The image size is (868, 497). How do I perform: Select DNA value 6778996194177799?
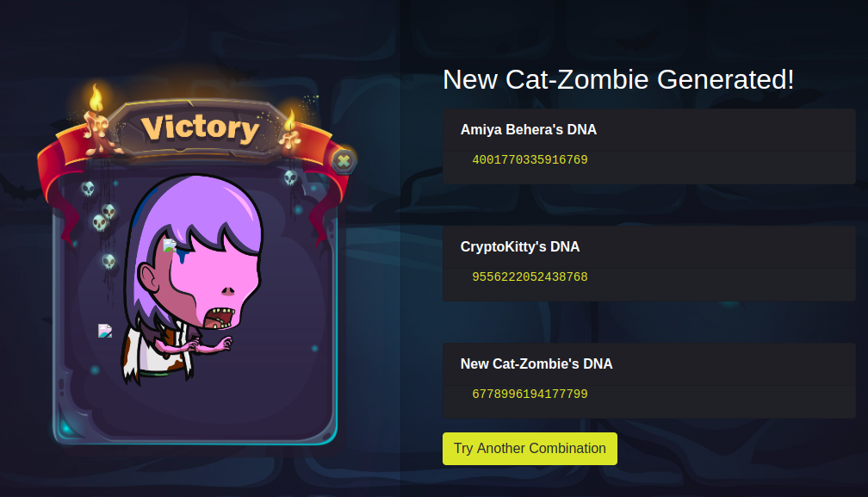(x=530, y=394)
